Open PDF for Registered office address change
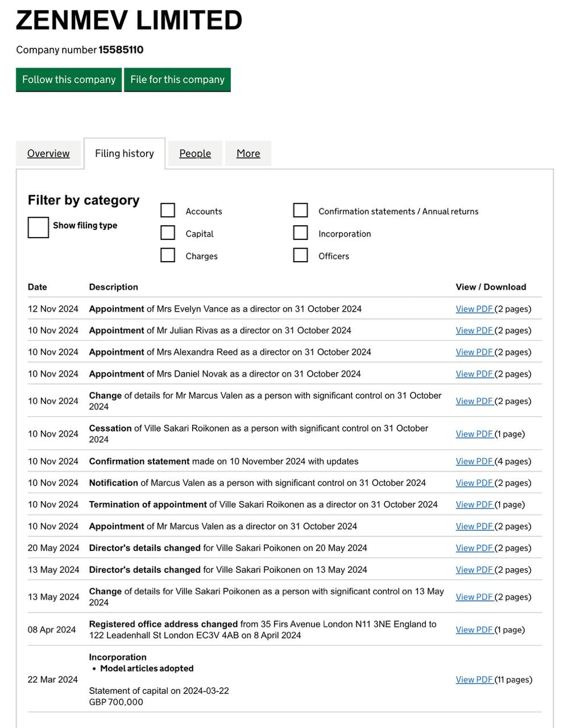The height and width of the screenshot is (728, 572). pos(474,630)
